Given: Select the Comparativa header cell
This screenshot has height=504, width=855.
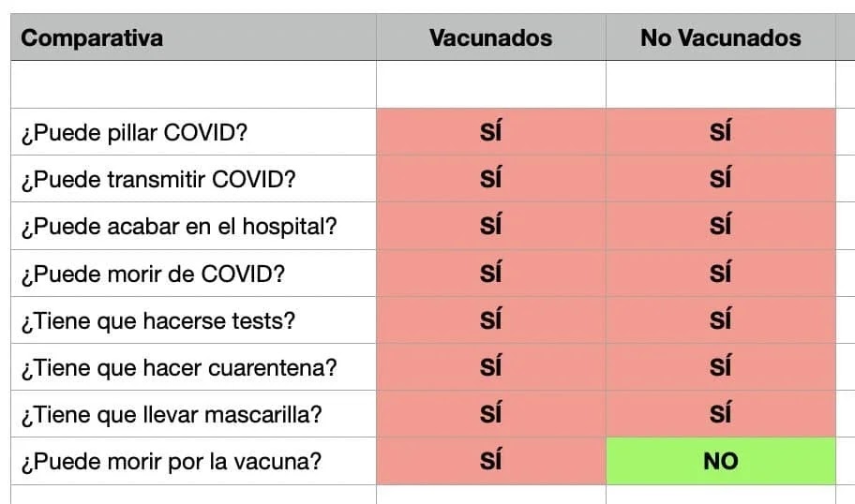Looking at the screenshot, I should (x=193, y=37).
